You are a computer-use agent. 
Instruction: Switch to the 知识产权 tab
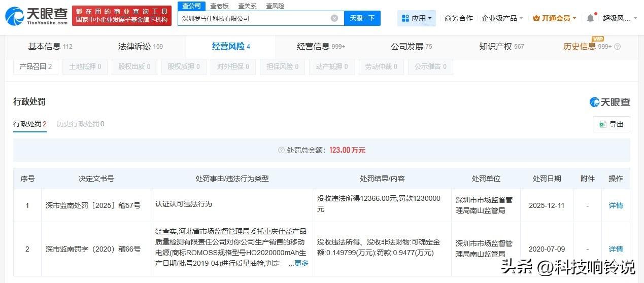[x=502, y=47]
